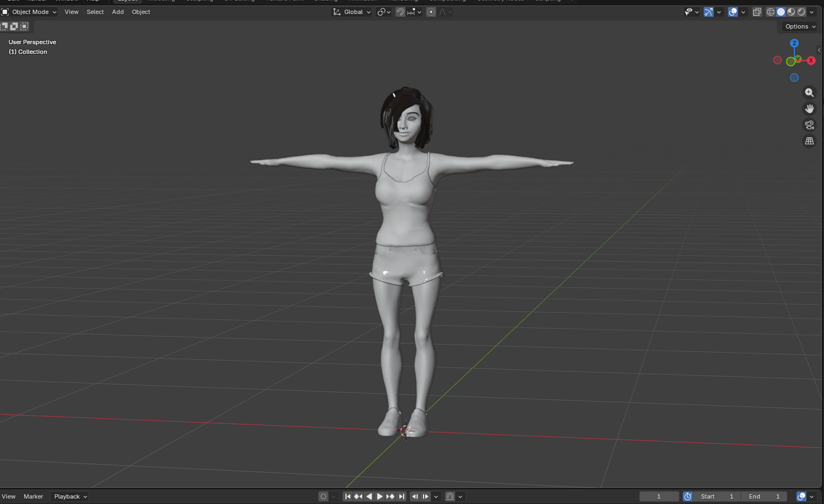The height and width of the screenshot is (504, 824).
Task: Open selectability and visibility dropdown
Action: 692,12
